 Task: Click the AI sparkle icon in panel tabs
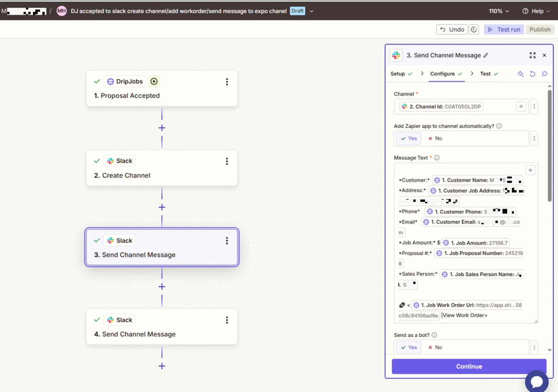520,74
